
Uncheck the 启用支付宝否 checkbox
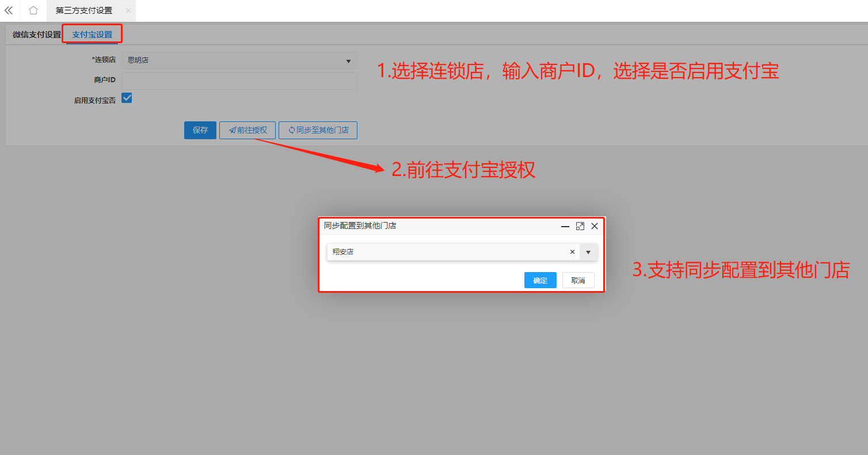click(127, 98)
